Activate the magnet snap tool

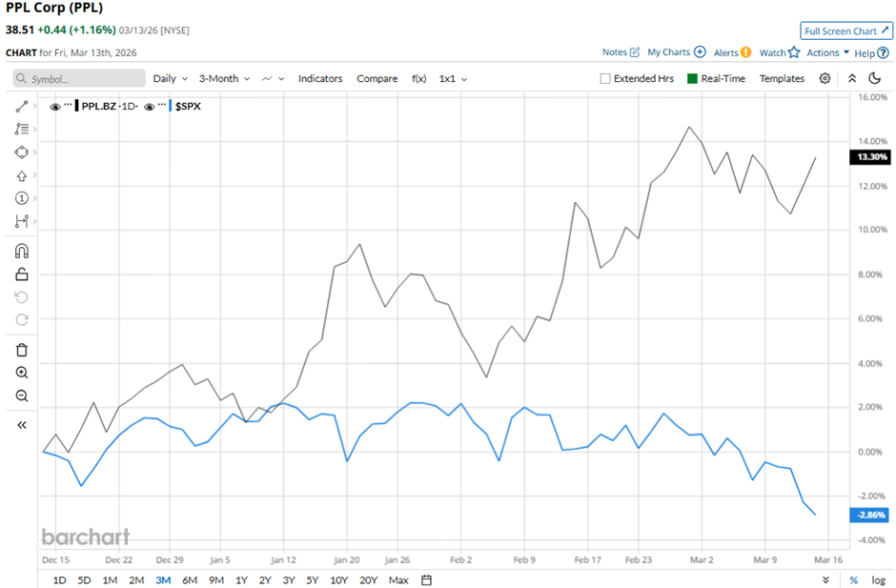[22, 252]
